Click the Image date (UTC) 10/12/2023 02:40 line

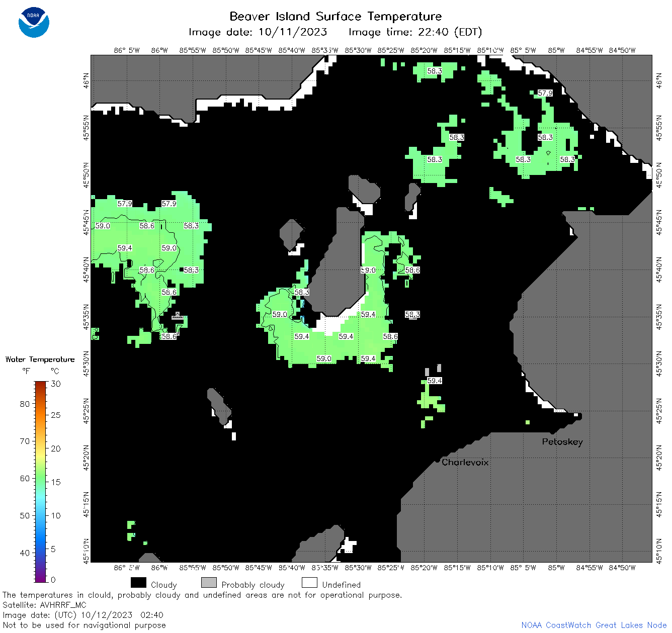[x=83, y=615]
